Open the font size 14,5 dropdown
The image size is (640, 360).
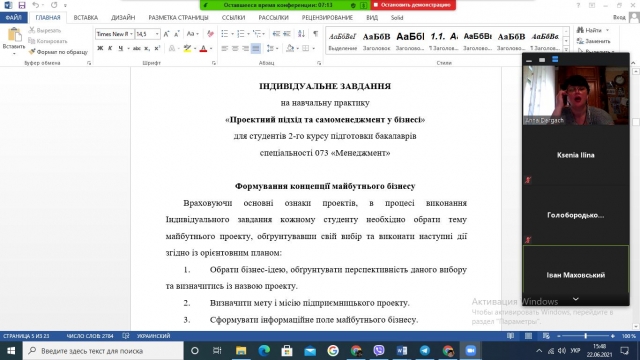coord(157,34)
